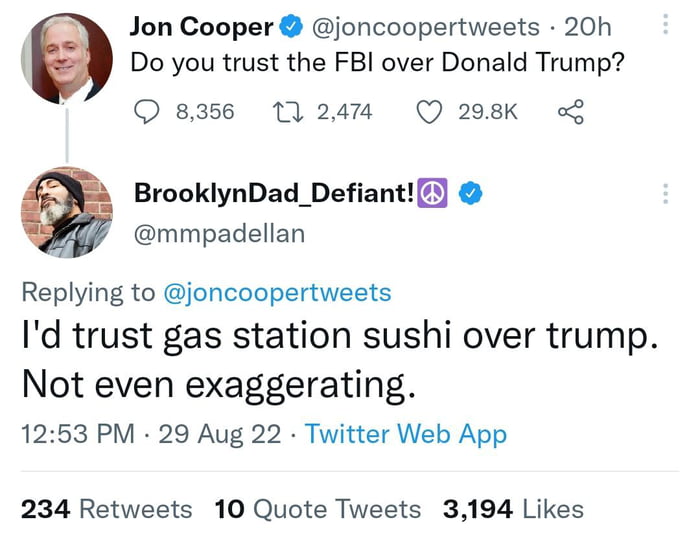The height and width of the screenshot is (535, 700).
Task: Click the Twitter Web App source link
Action: click(405, 434)
